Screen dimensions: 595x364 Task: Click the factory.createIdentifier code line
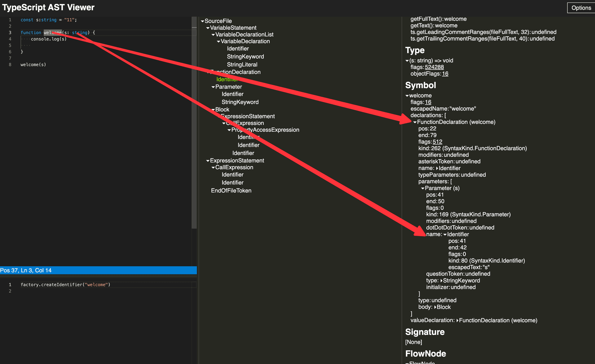point(65,285)
